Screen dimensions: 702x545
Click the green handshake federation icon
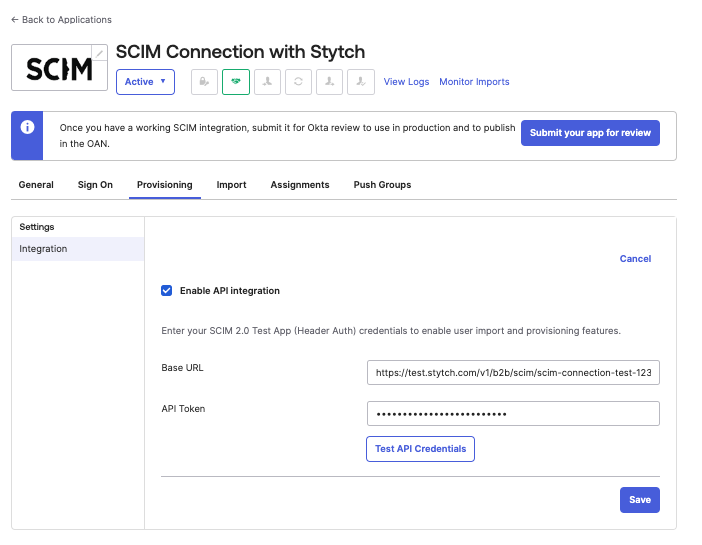click(236, 82)
